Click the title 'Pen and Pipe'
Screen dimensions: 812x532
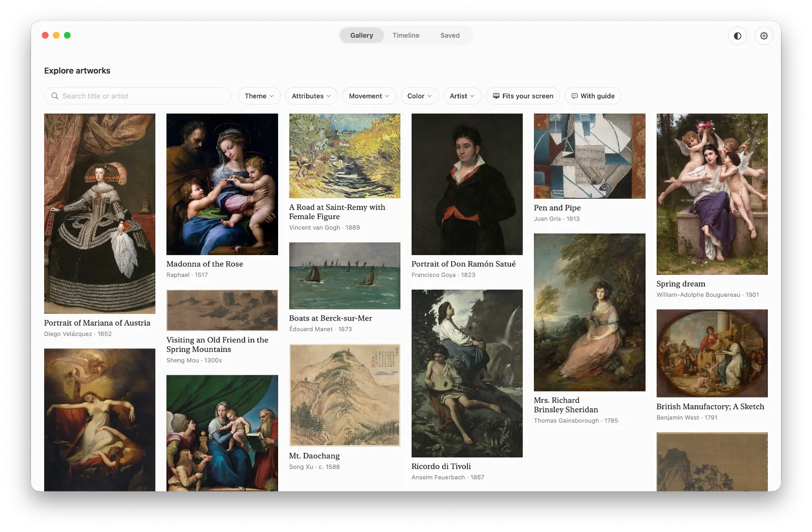(x=557, y=208)
